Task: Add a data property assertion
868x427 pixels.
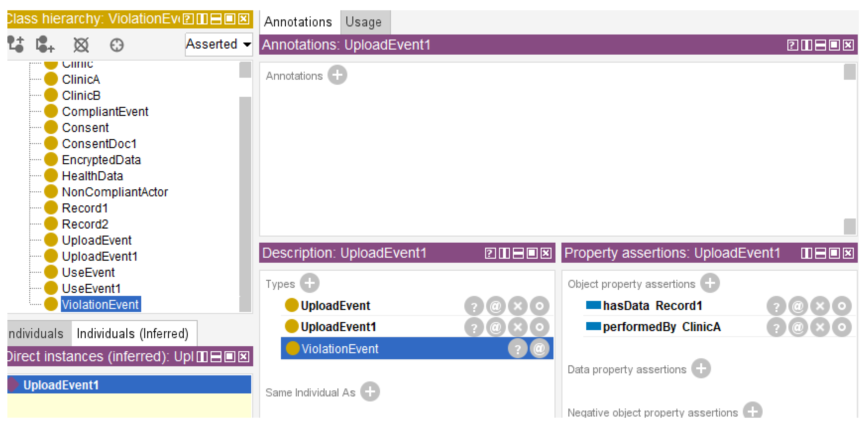Action: 701,369
